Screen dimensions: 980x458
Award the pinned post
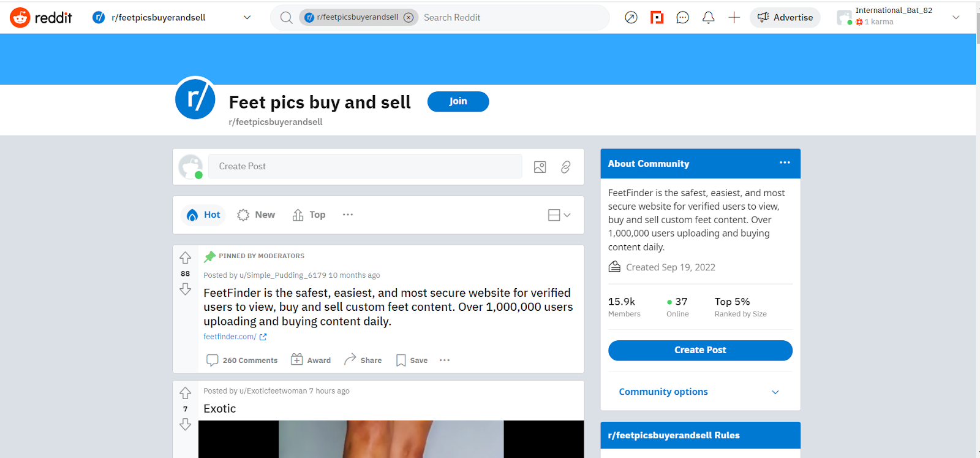point(311,361)
